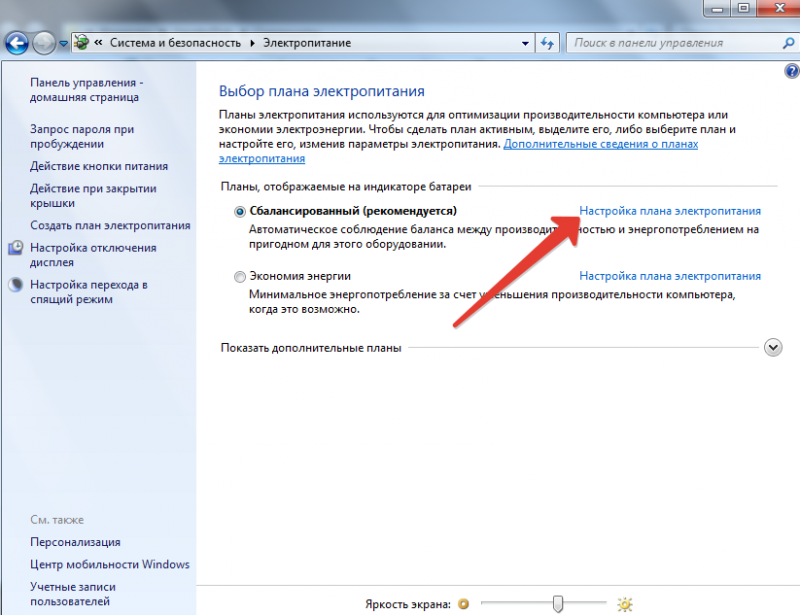Viewport: 800px width, 615px height.
Task: Open Настройка плана электропитания for Сбалансированный plan
Action: coord(670,211)
